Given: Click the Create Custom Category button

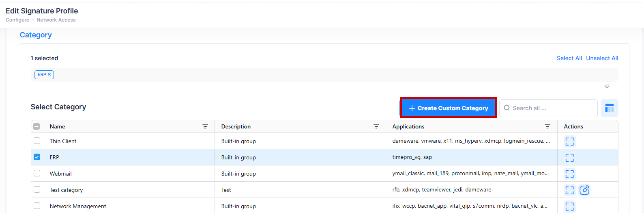Looking at the screenshot, I should coord(448,108).
